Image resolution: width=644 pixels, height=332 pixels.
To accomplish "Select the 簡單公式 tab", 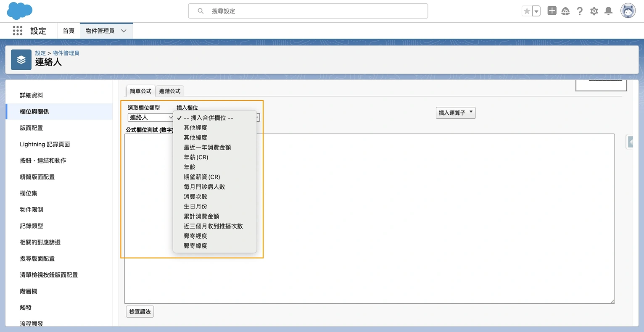I will 140,91.
